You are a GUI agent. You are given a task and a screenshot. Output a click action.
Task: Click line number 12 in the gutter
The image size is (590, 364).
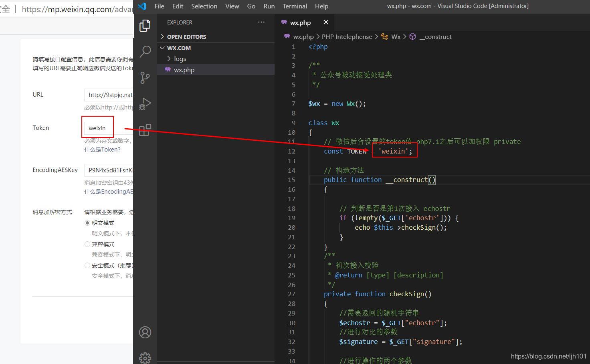[291, 151]
